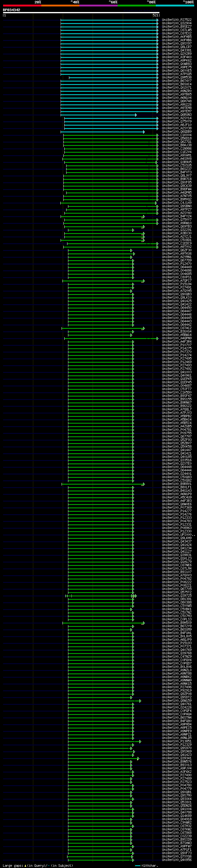Select hit label UniRef100_Q40961
The image size is (197, 868).
point(176,375)
